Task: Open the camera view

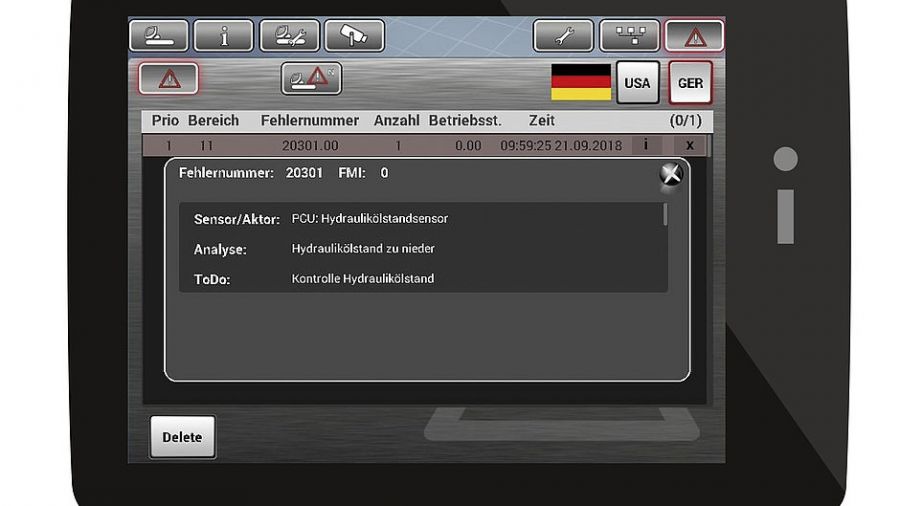Action: click(355, 36)
